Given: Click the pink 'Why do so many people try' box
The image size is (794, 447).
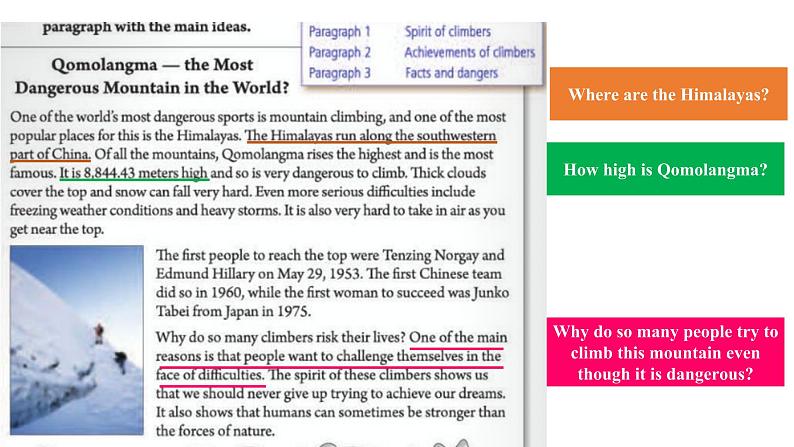Looking at the screenshot, I should pos(665,352).
